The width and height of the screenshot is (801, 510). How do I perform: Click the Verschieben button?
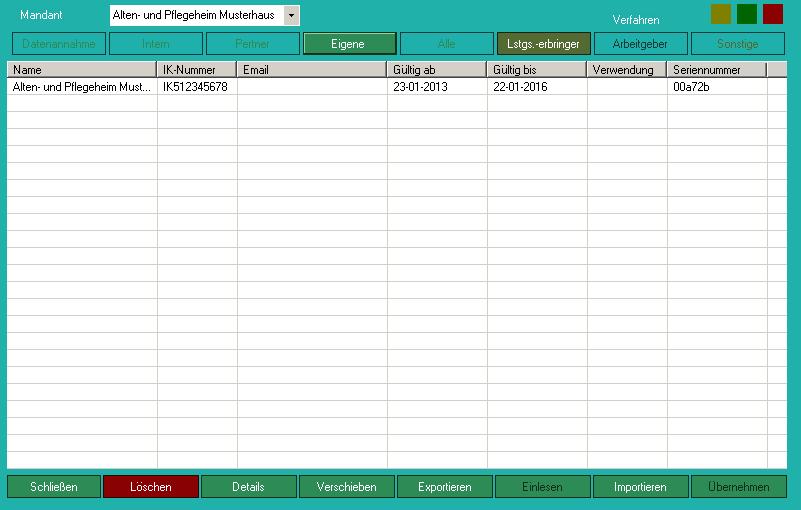[x=347, y=486]
